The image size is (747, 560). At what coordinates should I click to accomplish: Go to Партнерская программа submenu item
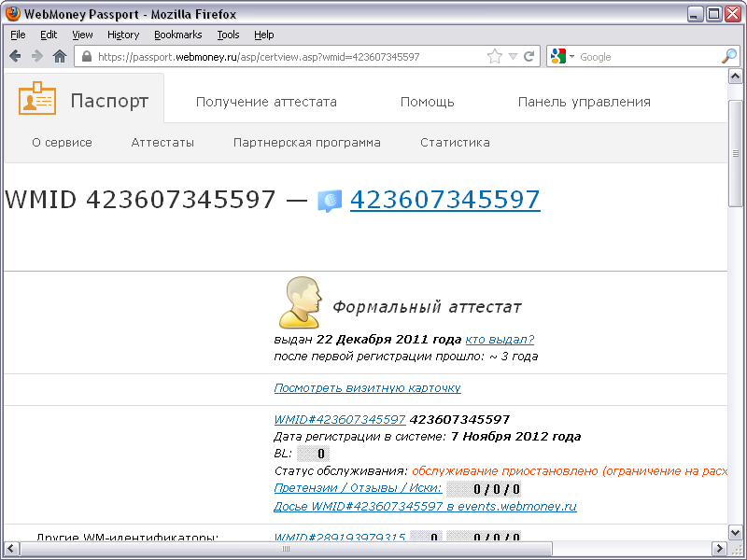307,143
